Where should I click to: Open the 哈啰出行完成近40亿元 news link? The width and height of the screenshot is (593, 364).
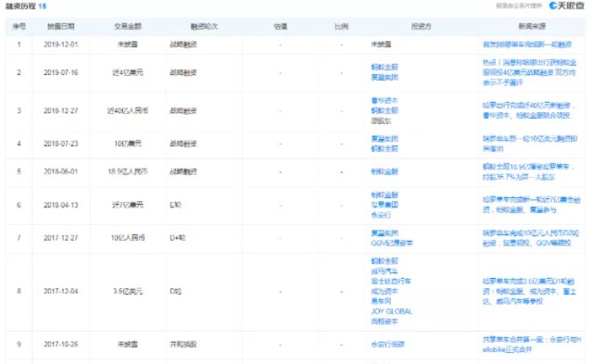[529, 110]
